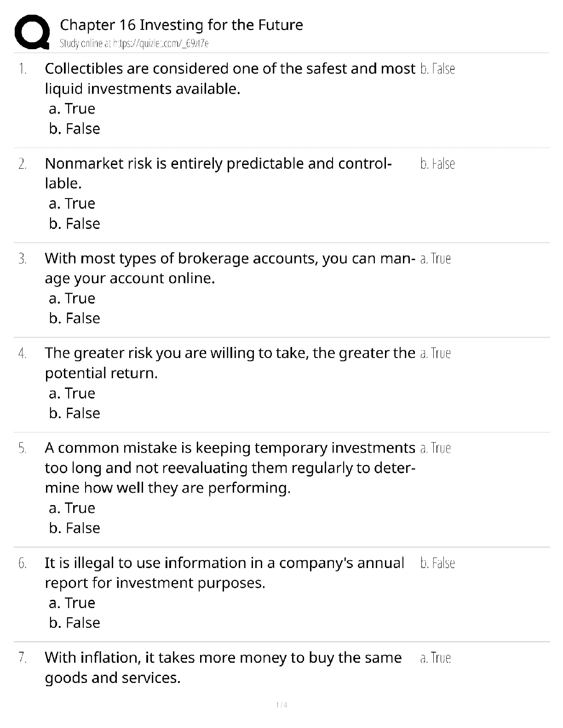
Task: Open the Quizlet study online link
Action: pos(134,44)
